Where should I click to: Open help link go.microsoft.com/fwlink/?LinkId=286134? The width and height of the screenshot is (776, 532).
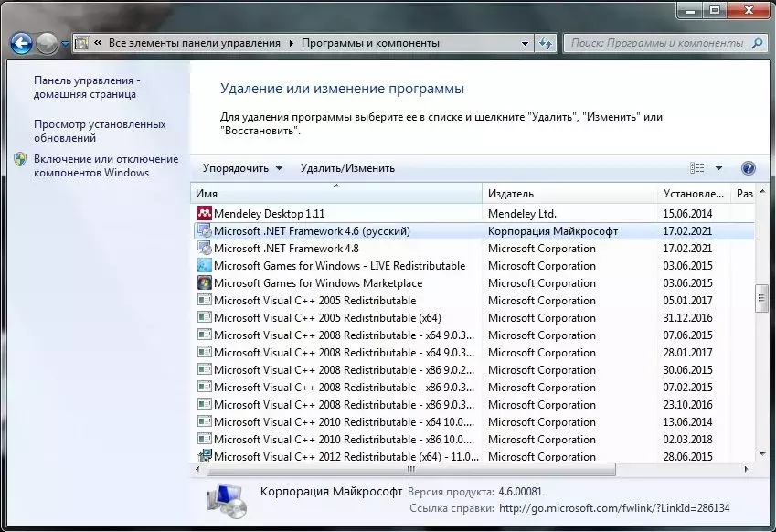coord(614,508)
